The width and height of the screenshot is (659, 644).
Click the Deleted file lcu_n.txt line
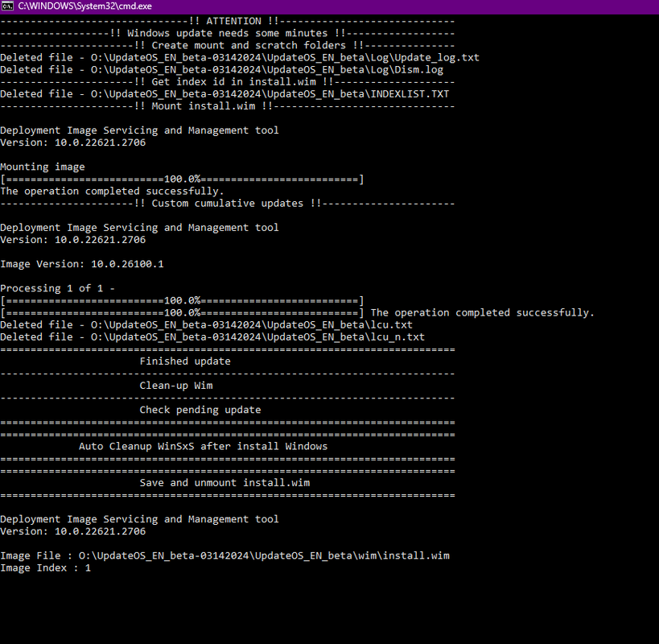click(212, 337)
